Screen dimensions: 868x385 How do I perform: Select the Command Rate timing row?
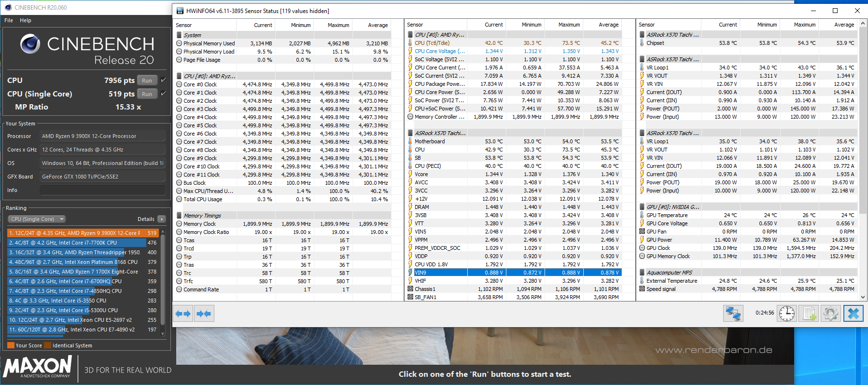pyautogui.click(x=282, y=289)
